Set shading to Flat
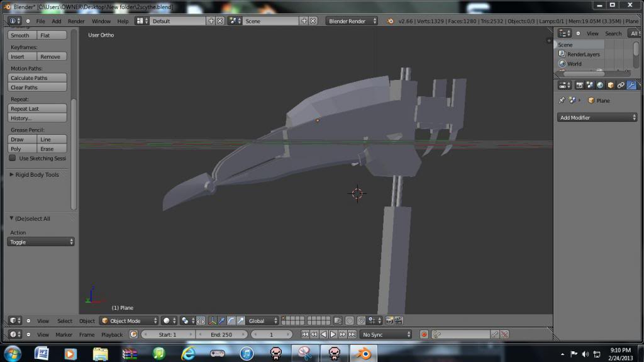Screen dimensions: 644x362 (x=52, y=35)
